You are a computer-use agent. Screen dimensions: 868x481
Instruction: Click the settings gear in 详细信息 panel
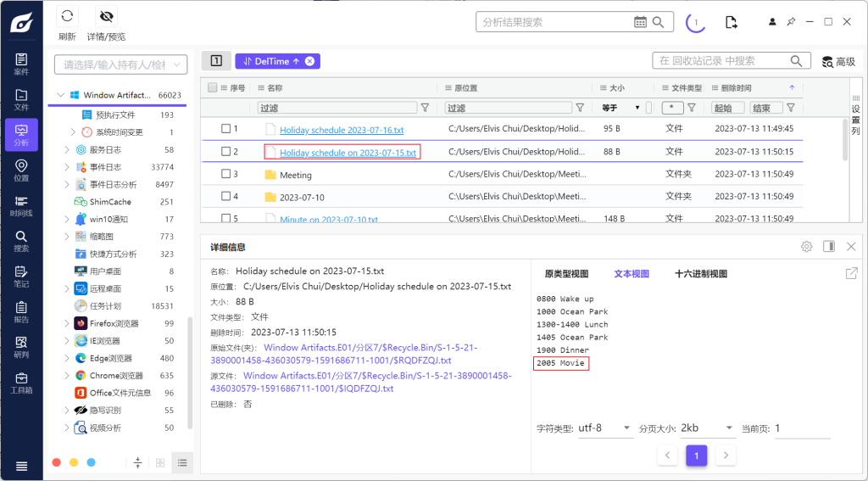[x=806, y=247]
